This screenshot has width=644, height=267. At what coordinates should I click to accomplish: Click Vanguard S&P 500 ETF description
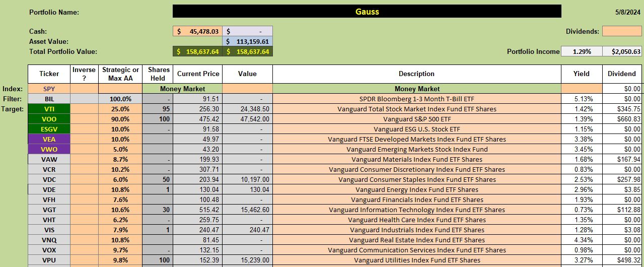[x=417, y=119]
